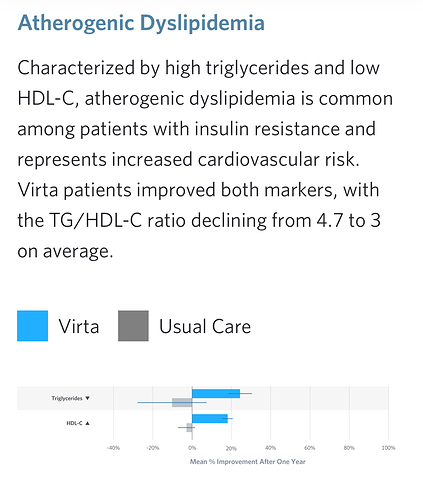Click the 20% axis tick label
This screenshot has width=423, height=500.
point(231,448)
